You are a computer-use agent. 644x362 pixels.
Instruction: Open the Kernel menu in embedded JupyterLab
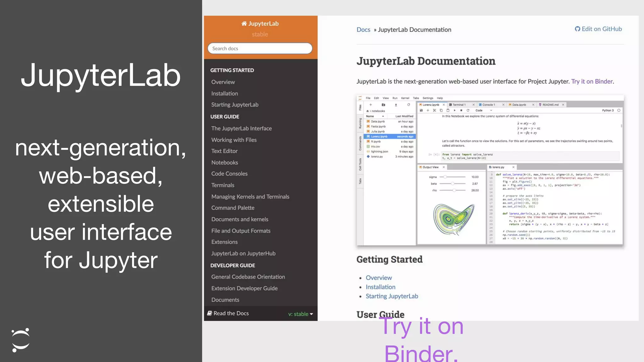point(405,98)
